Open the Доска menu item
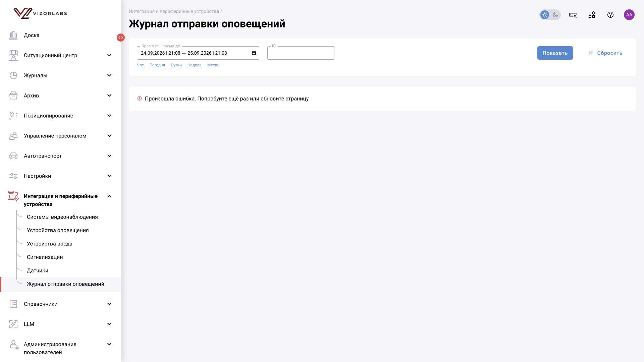 tap(32, 35)
